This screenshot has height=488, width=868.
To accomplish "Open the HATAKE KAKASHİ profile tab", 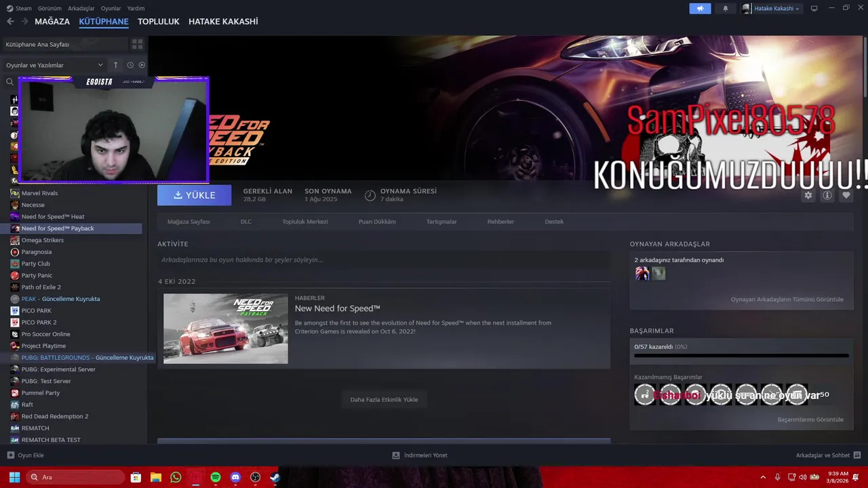I will [x=223, y=22].
